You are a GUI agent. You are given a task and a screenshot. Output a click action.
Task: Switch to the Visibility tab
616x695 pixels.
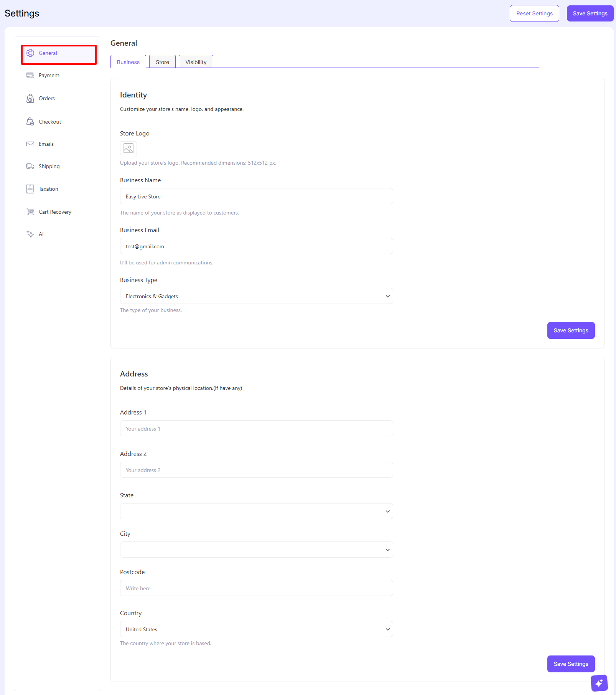click(x=196, y=62)
